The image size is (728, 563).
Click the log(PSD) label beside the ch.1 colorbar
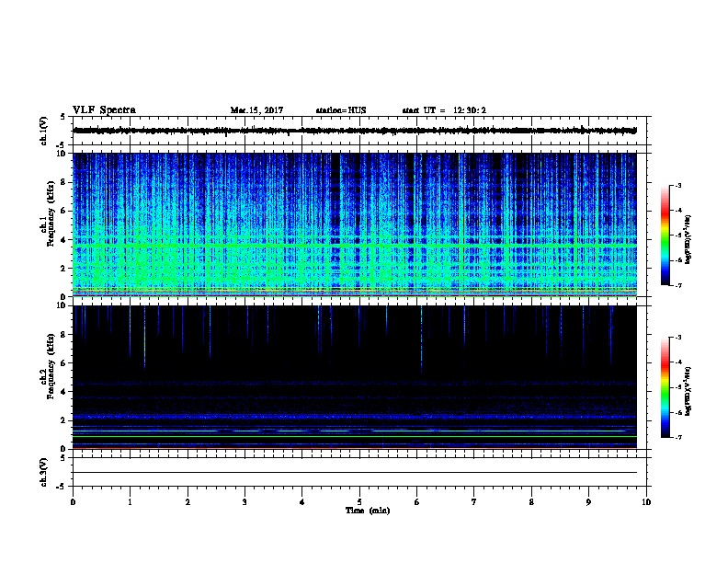688,240
